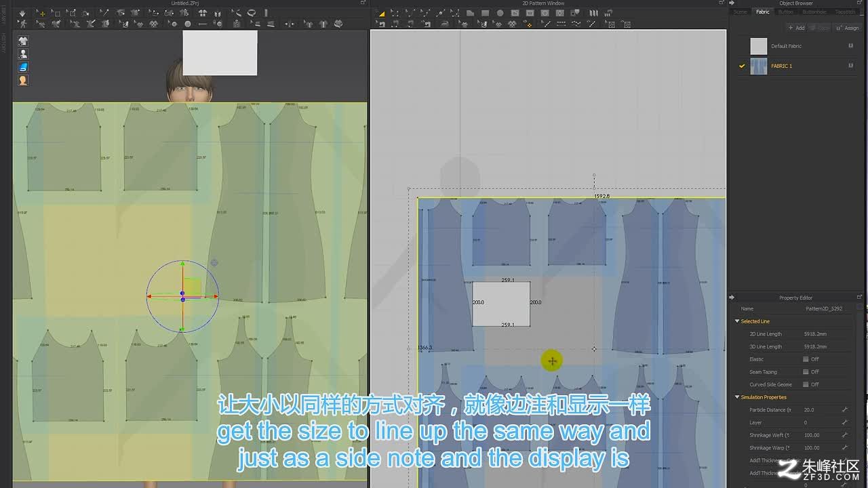
Task: Undock the 3D garment window
Action: [363, 3]
